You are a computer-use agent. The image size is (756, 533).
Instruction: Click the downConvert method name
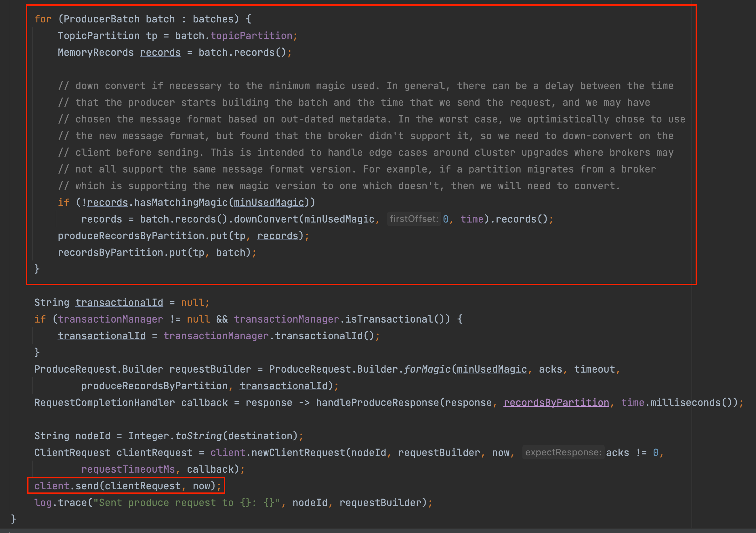pos(266,219)
